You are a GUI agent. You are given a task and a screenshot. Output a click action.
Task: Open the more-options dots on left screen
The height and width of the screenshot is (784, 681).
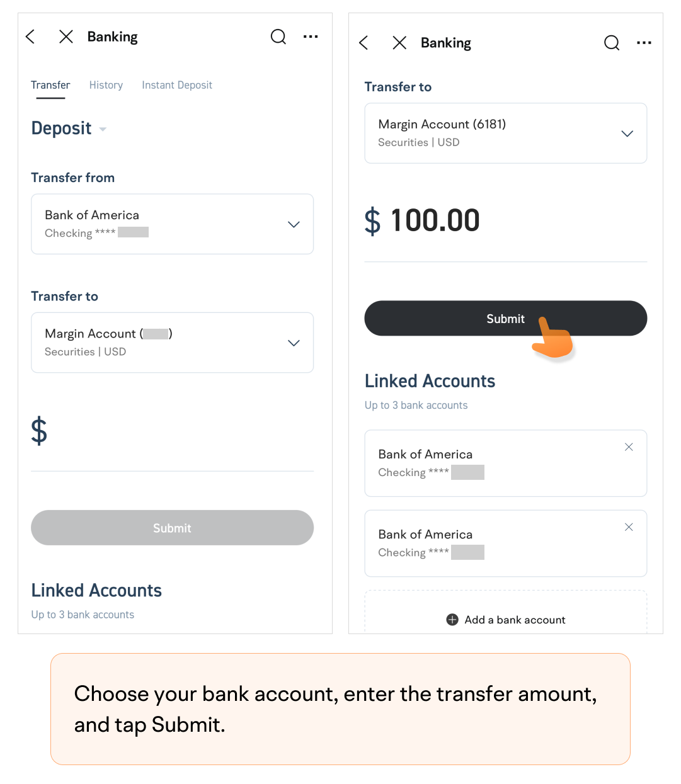(311, 37)
